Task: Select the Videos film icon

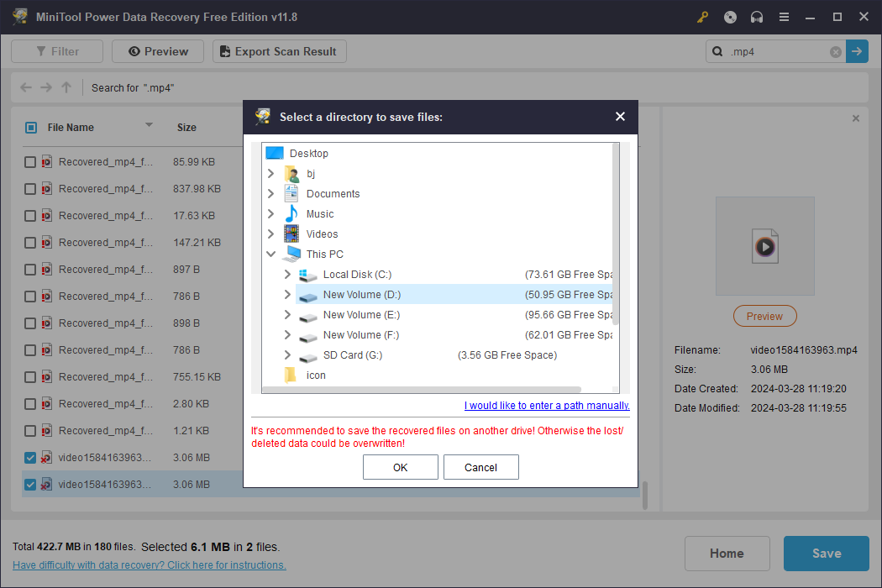Action: pos(291,234)
